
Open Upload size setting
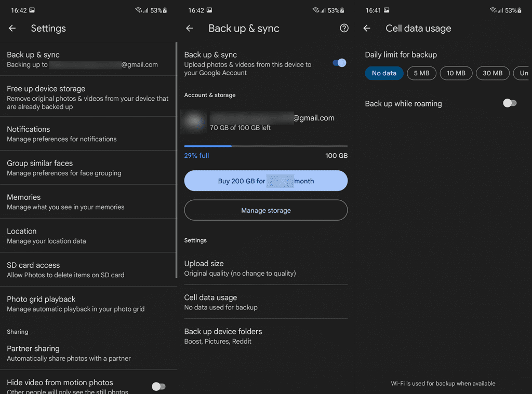pos(265,268)
